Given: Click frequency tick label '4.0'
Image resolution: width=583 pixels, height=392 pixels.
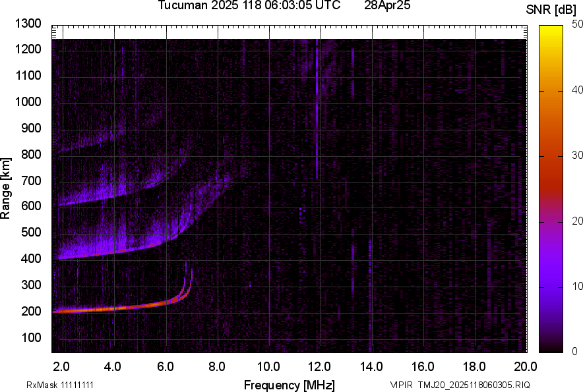Looking at the screenshot, I should pos(113,367).
